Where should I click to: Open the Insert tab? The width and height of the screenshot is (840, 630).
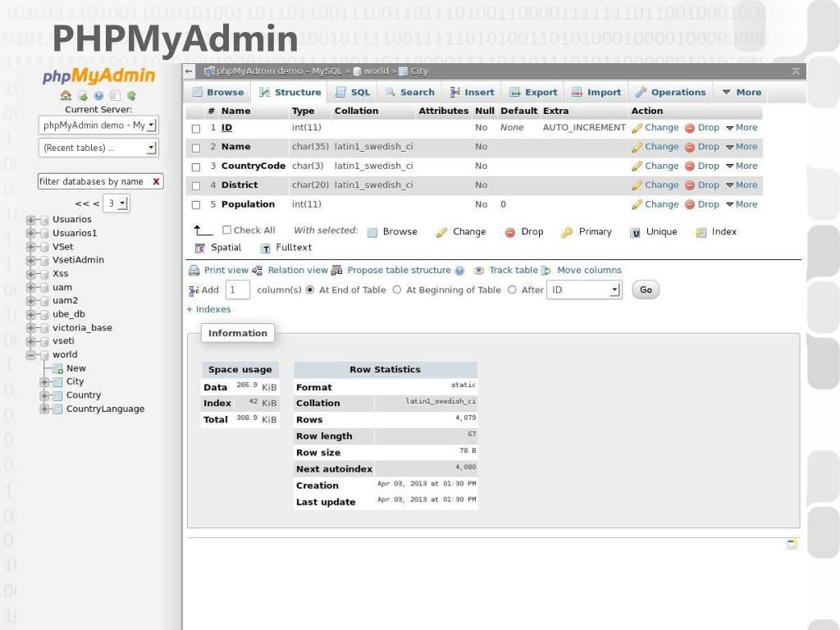(x=472, y=92)
